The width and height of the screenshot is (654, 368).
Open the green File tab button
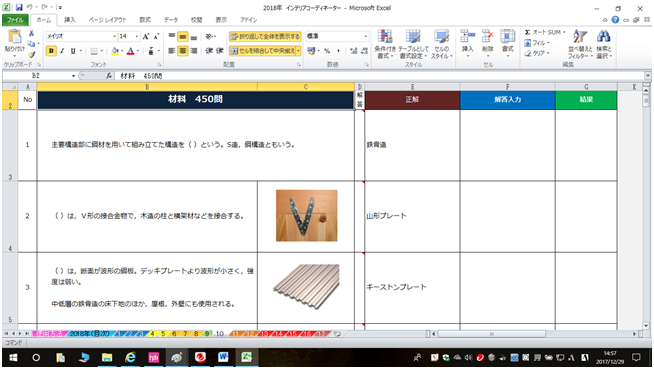click(15, 20)
